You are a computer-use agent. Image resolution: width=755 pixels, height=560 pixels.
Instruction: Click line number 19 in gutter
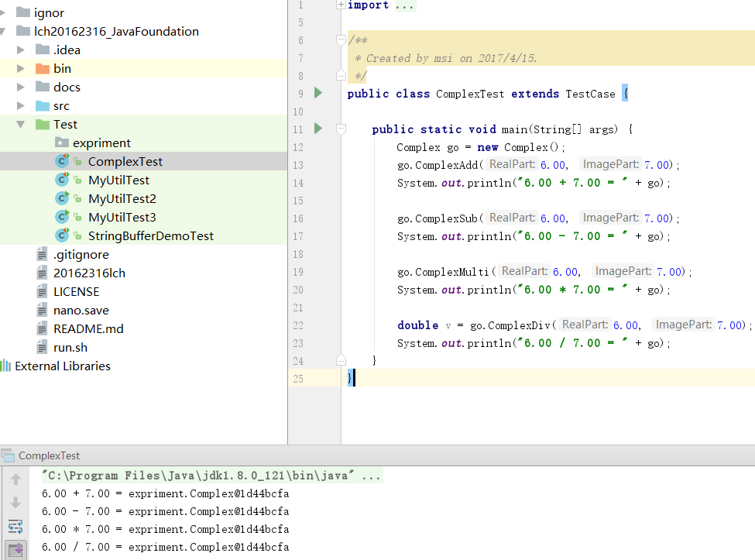(x=298, y=272)
